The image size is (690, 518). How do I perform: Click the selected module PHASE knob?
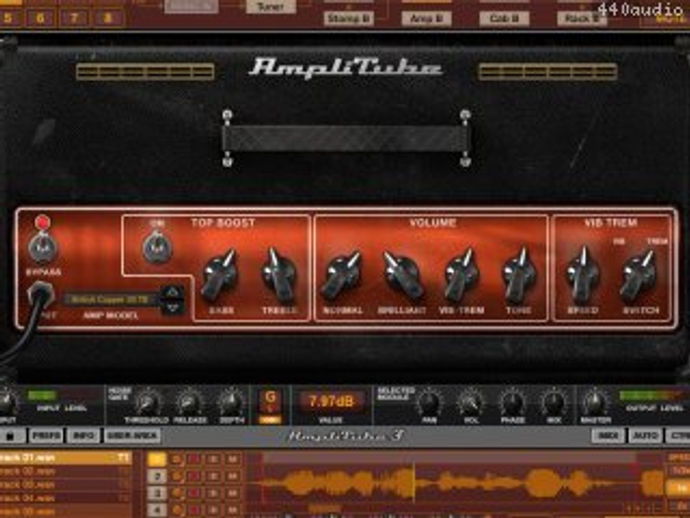point(512,402)
